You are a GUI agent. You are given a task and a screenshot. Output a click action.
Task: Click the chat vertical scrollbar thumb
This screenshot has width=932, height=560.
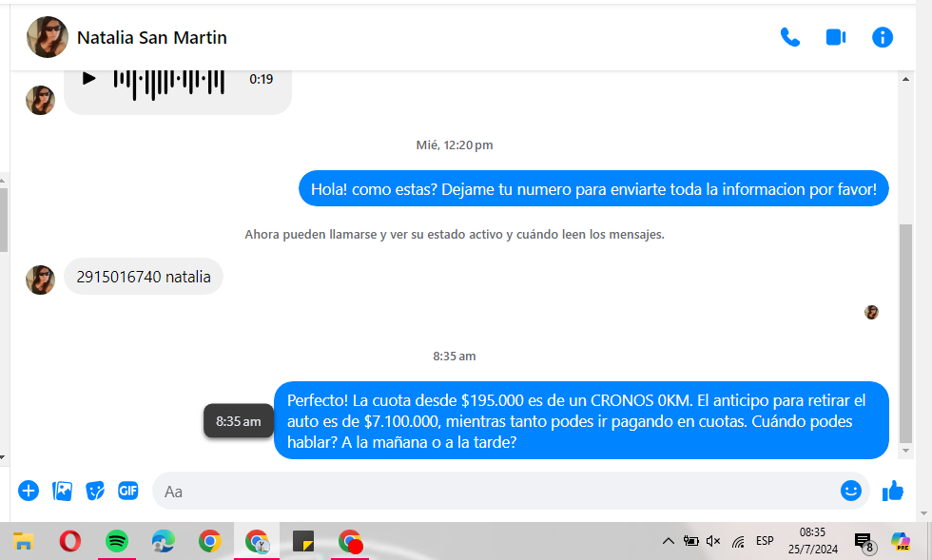pyautogui.click(x=905, y=334)
